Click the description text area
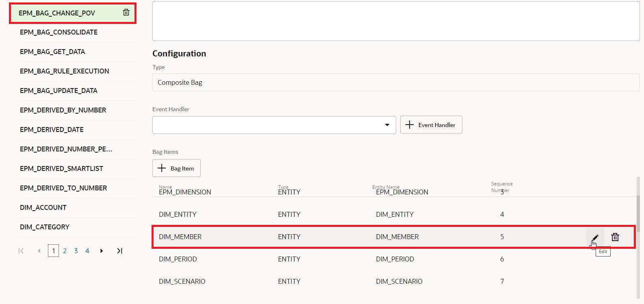This screenshot has width=644, height=304. click(396, 21)
